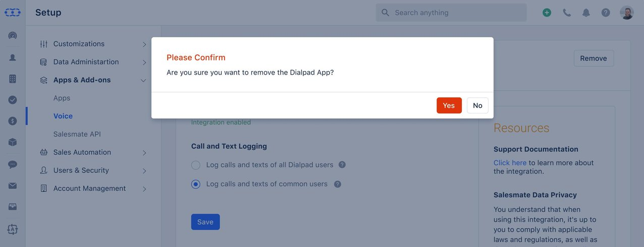644x247 pixels.
Task: Collapse the Apps & Add-ons section
Action: (93, 80)
